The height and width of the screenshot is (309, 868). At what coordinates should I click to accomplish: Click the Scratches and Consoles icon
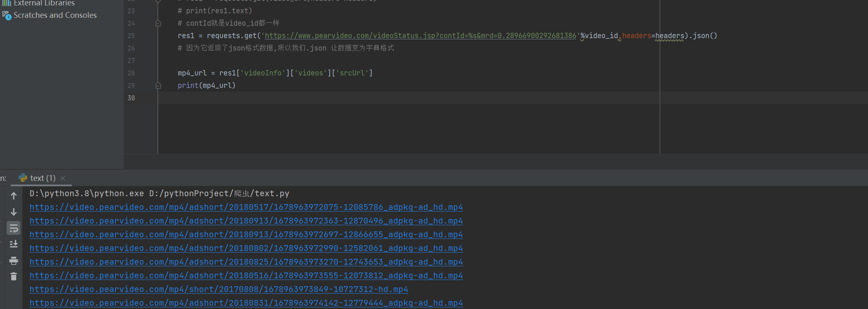coord(7,15)
